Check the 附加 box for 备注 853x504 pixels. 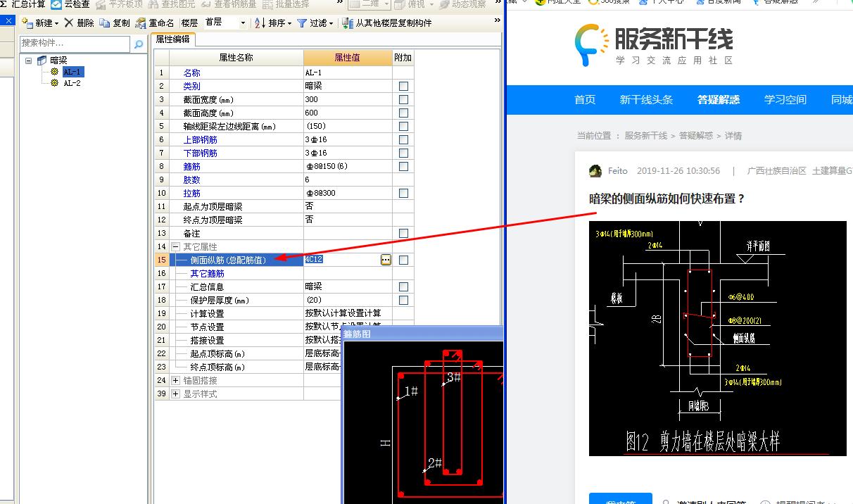pos(403,233)
